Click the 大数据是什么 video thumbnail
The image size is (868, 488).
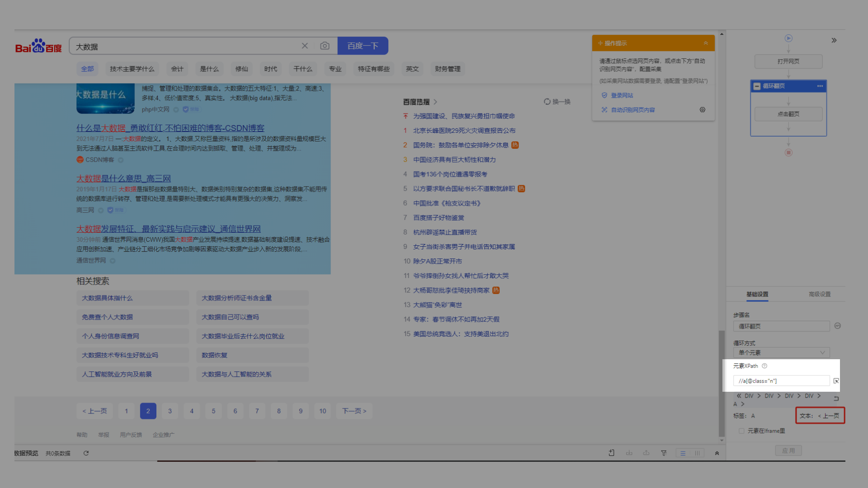pos(105,99)
